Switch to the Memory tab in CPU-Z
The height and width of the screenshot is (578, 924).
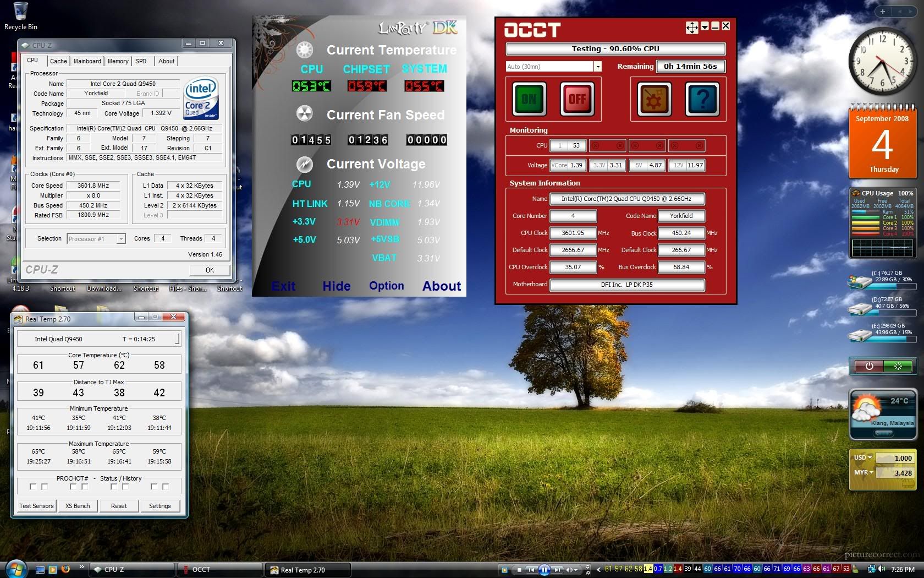pos(118,61)
